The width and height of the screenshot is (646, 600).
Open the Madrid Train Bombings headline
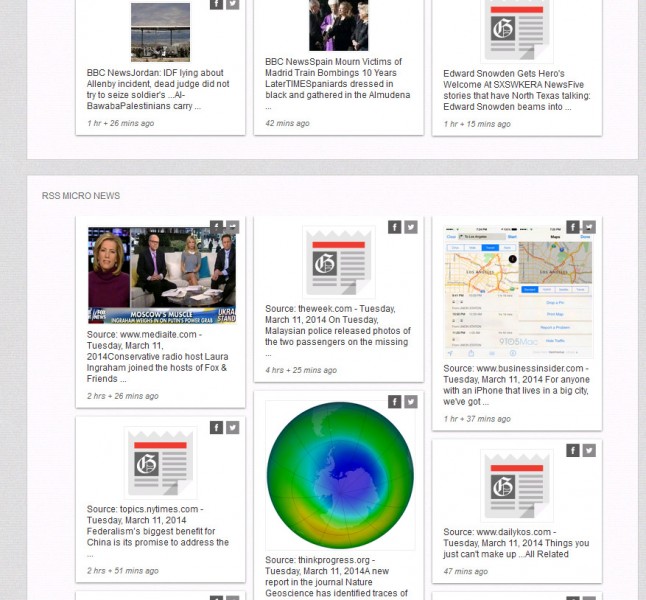click(337, 84)
